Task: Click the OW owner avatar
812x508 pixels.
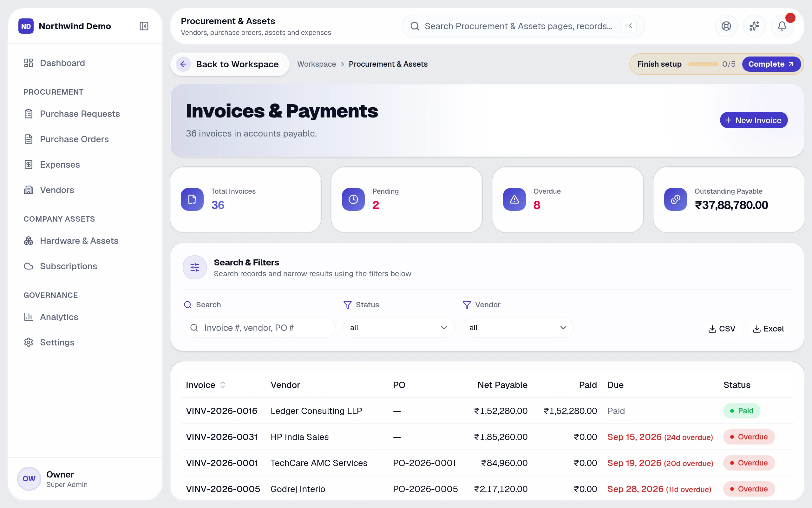Action: (29, 479)
